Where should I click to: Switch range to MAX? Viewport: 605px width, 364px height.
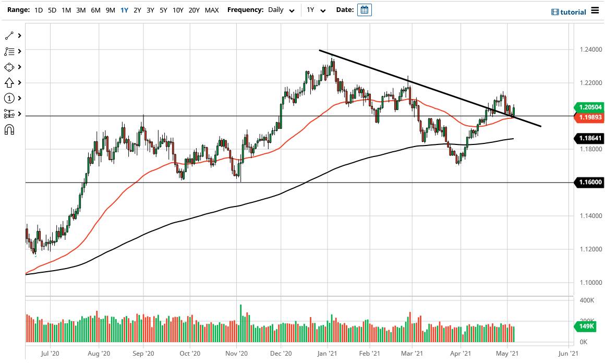pos(212,10)
